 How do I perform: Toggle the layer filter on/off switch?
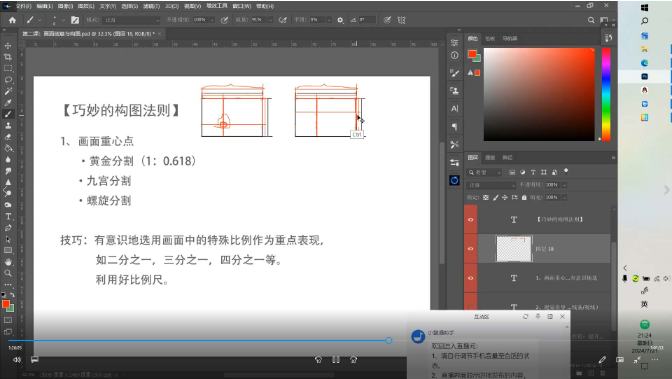click(566, 171)
